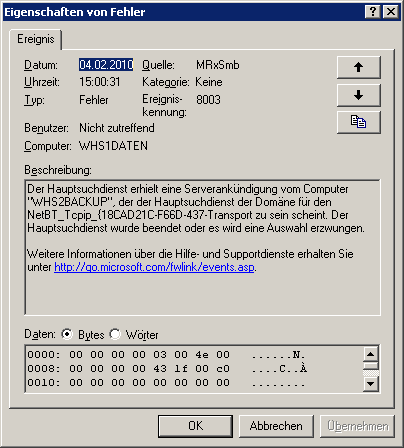Confirm with the OK button
This screenshot has width=404, height=448.
(x=195, y=426)
